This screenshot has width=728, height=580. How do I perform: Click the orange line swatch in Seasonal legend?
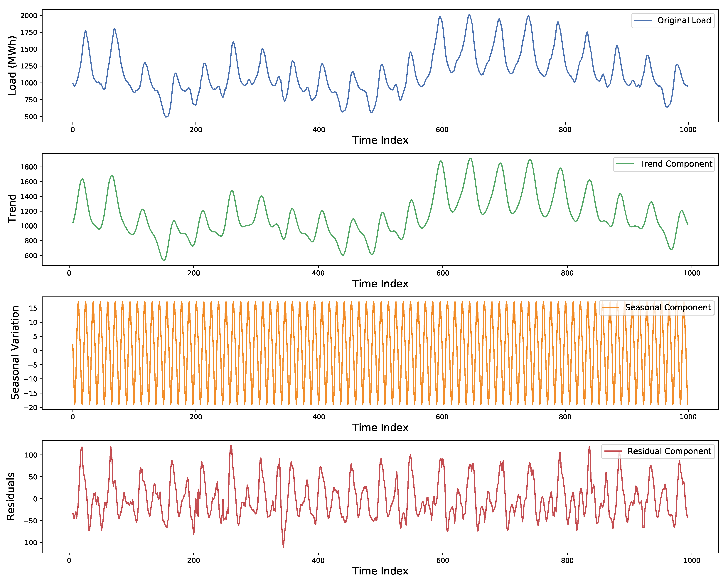[x=611, y=307]
